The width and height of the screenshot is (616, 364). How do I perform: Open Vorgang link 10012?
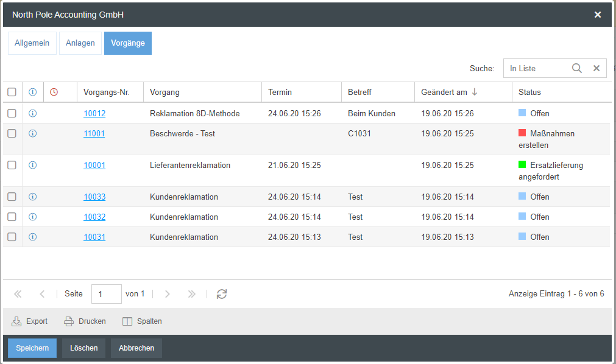click(94, 113)
